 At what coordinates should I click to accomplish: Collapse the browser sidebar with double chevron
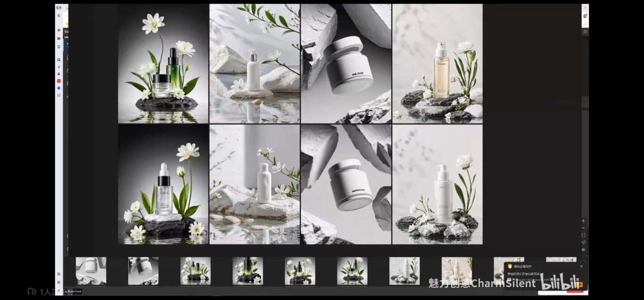[59, 16]
